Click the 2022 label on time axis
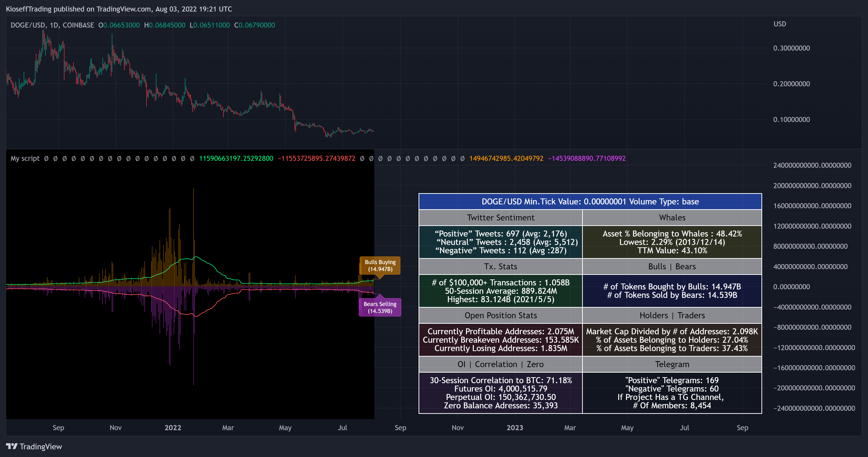This screenshot has width=868, height=457. 173,428
